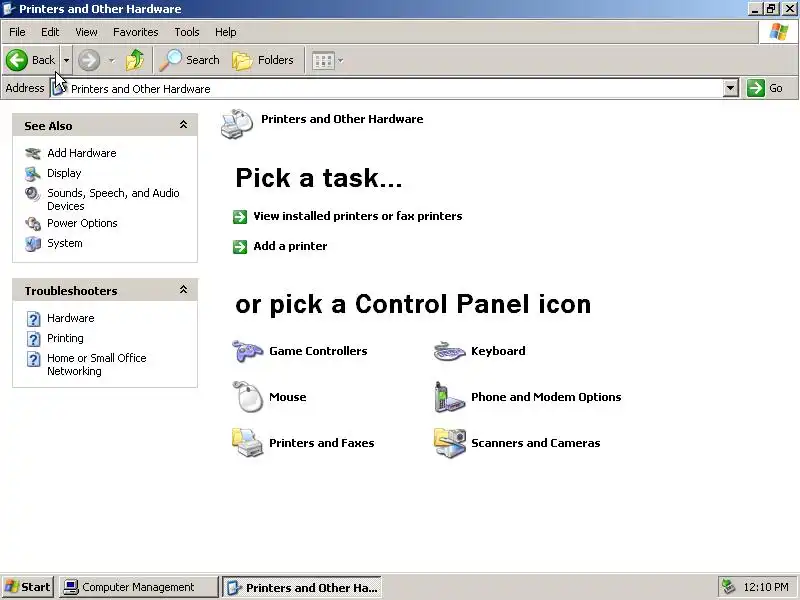Open the Game Controllers label

point(318,351)
